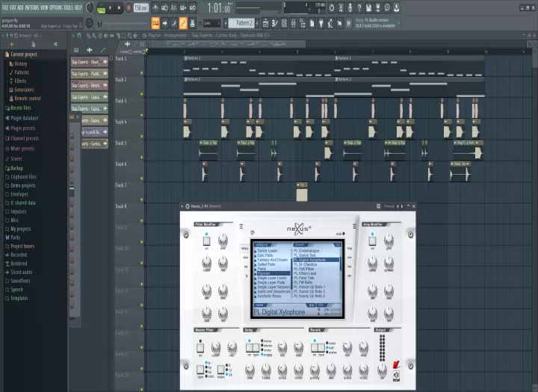Toggle the song/pattern mode switch
This screenshot has height=392, width=538.
click(x=101, y=7)
